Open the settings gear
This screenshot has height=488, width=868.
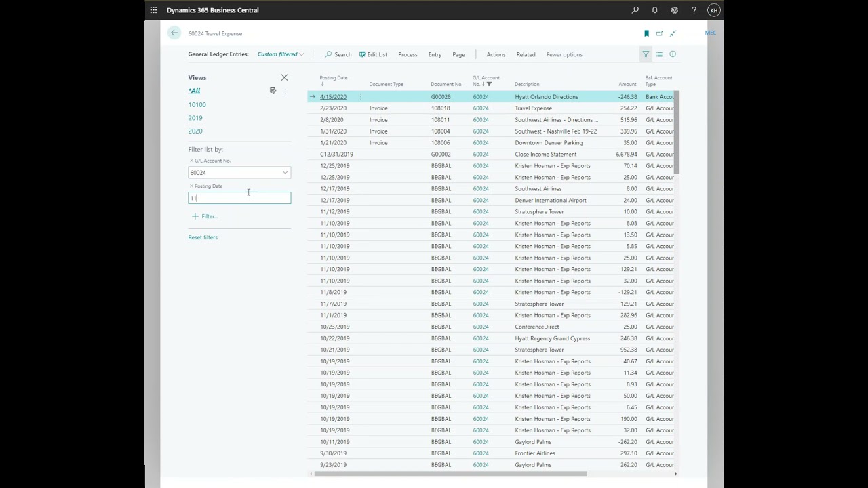coord(674,10)
